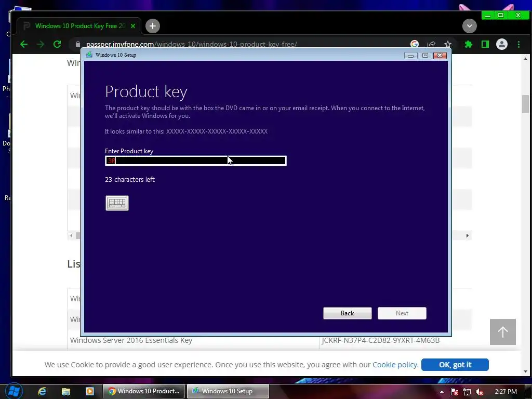Open the Windows Start button

pyautogui.click(x=14, y=391)
